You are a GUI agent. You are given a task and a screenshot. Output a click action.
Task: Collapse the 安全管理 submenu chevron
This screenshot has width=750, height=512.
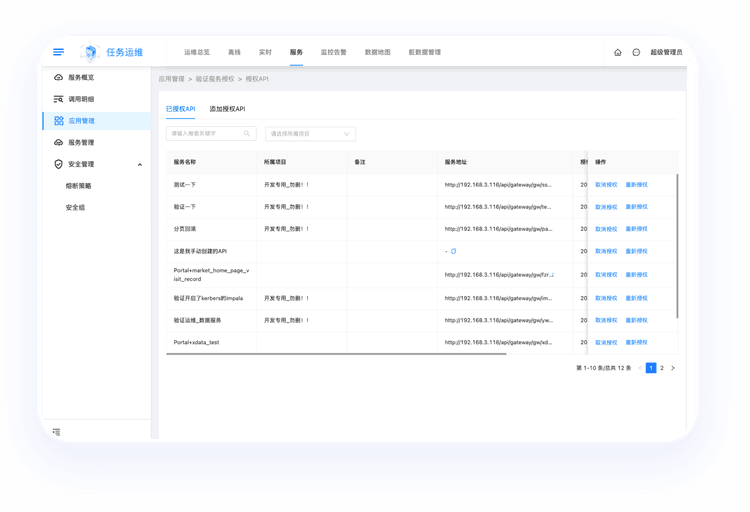(x=140, y=164)
